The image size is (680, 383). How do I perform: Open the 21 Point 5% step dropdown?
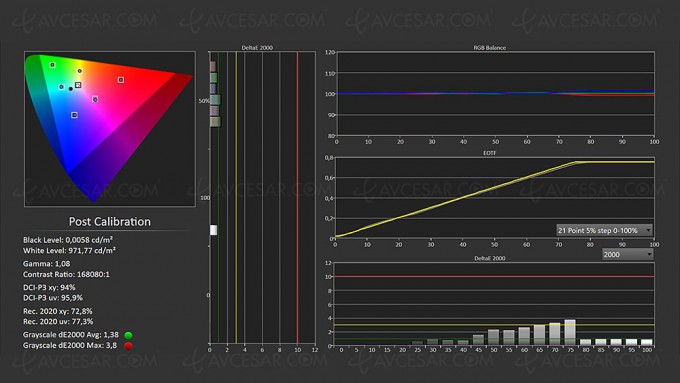pos(605,230)
